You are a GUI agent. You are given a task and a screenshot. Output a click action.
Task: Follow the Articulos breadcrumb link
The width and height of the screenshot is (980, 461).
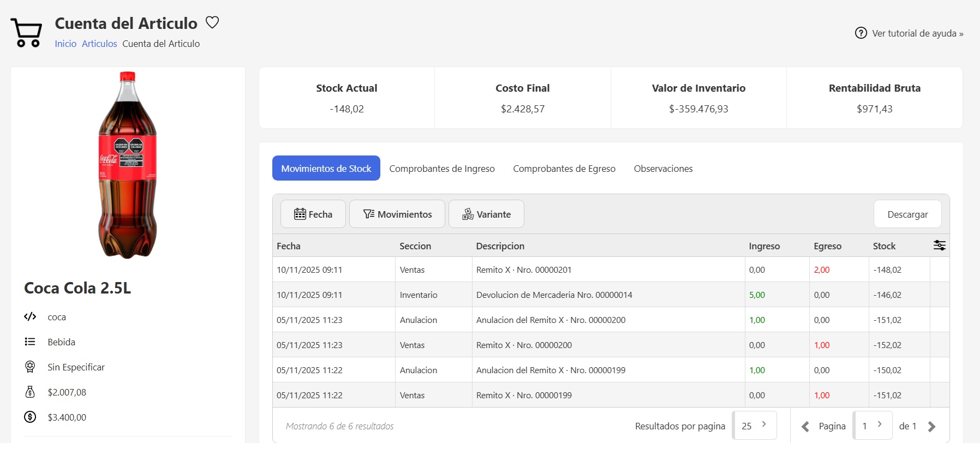click(x=99, y=44)
